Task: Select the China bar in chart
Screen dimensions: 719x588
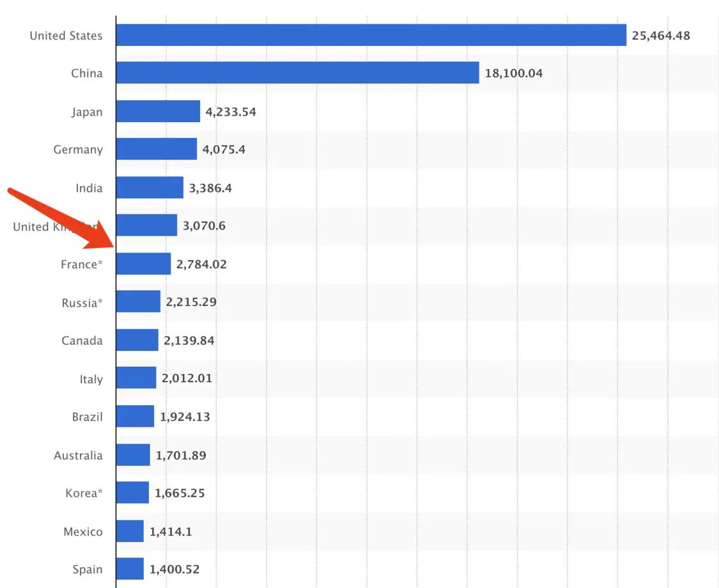Action: 297,73
